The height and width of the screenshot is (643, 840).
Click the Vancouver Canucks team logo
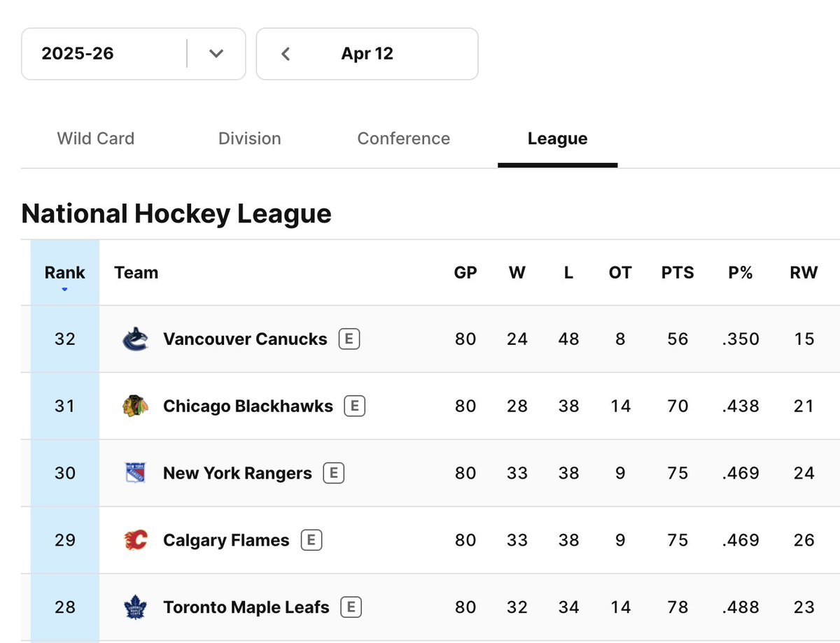(135, 339)
